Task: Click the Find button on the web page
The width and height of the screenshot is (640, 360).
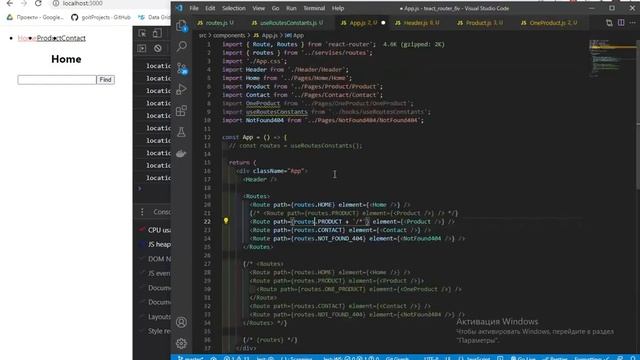Action: [106, 80]
